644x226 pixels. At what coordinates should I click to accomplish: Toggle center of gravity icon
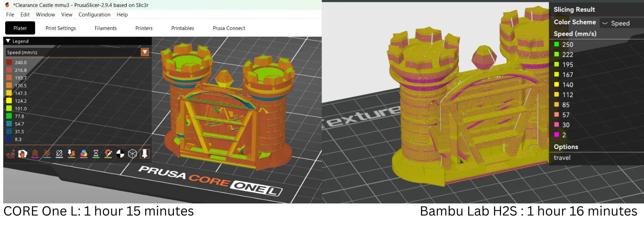(x=120, y=153)
